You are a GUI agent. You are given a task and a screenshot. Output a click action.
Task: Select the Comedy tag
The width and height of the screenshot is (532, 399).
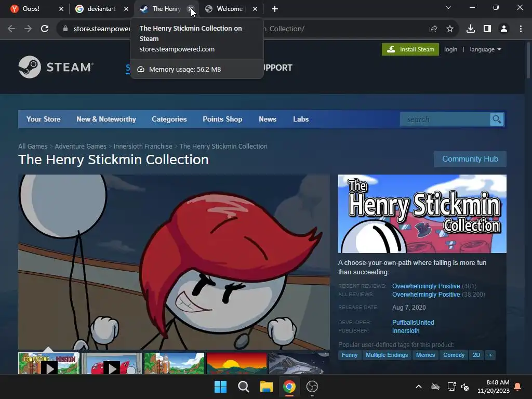[454, 355]
